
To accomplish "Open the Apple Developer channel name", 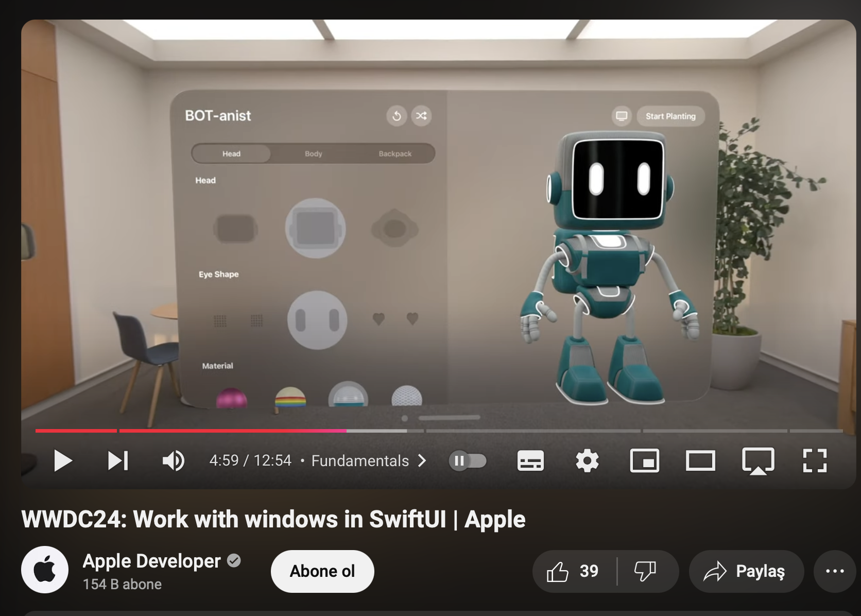I will (151, 561).
